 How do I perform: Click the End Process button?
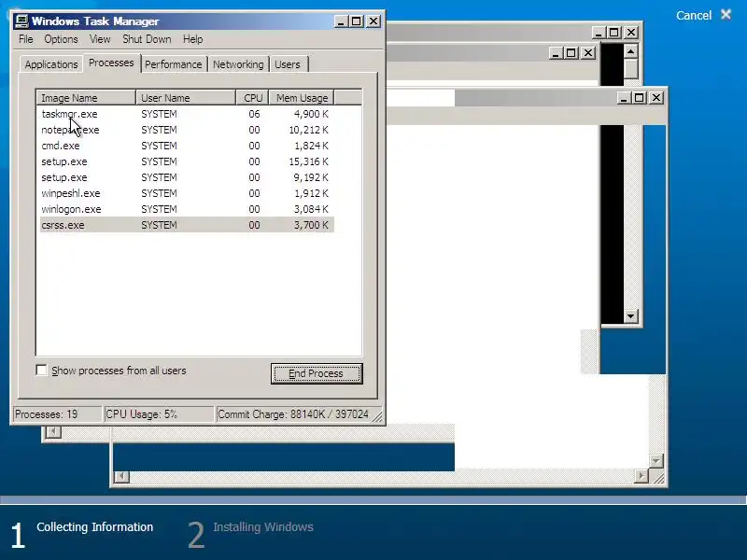(317, 373)
